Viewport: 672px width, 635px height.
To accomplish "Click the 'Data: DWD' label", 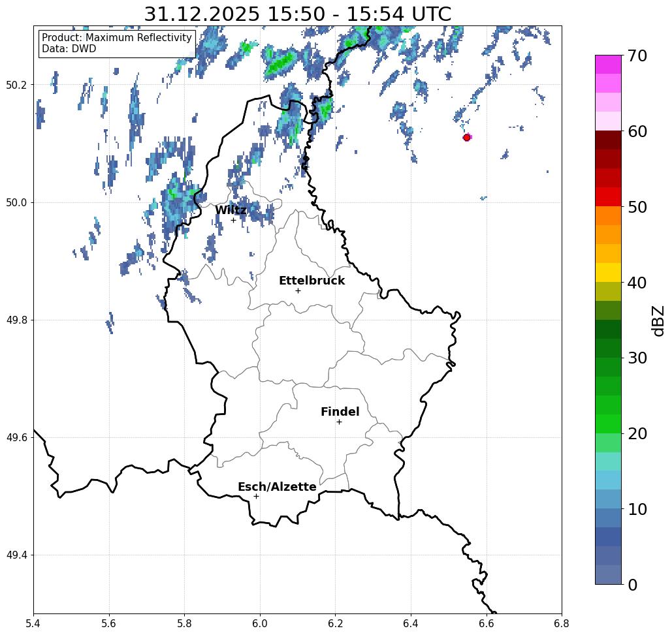I will click(69, 49).
